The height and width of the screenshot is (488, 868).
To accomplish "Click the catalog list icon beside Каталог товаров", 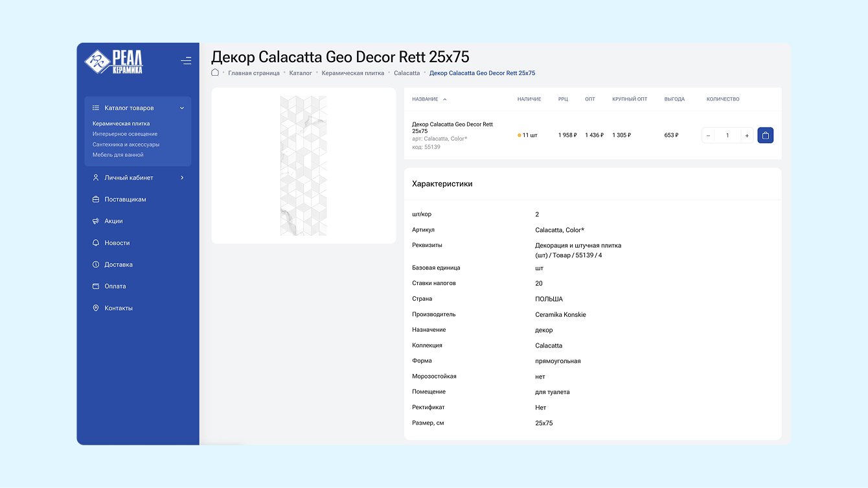I will click(x=96, y=108).
